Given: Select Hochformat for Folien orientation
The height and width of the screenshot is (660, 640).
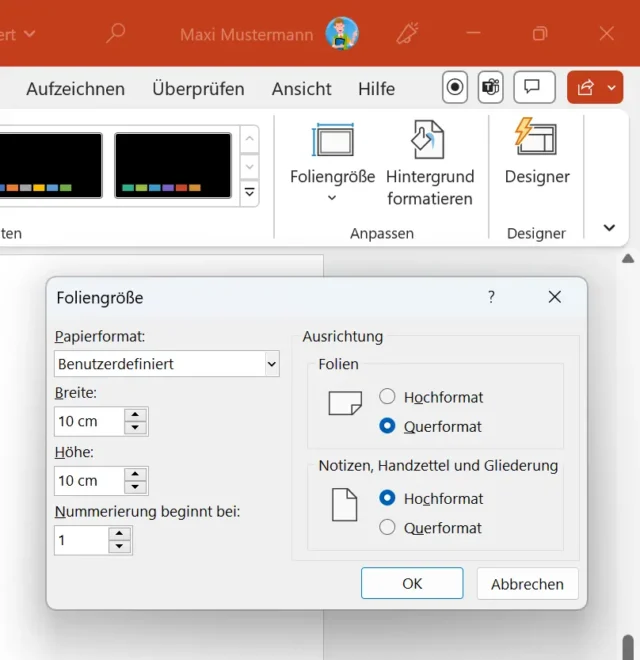Looking at the screenshot, I should coord(388,397).
